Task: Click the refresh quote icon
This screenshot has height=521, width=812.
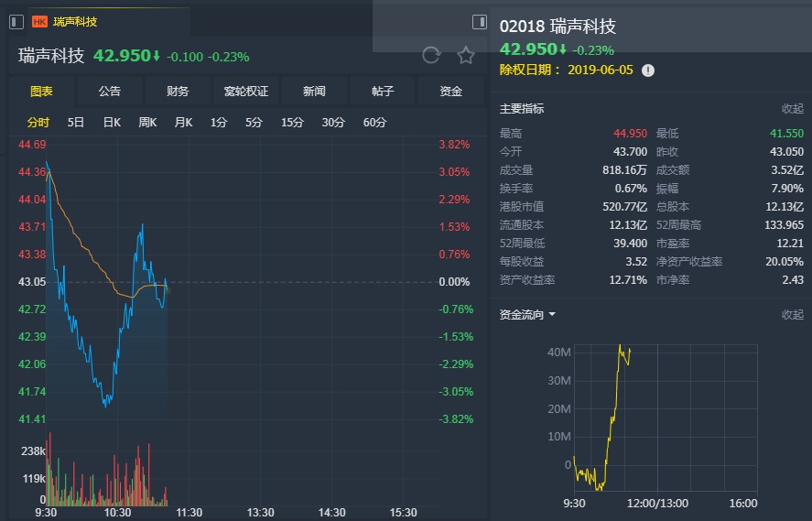Action: [x=431, y=56]
